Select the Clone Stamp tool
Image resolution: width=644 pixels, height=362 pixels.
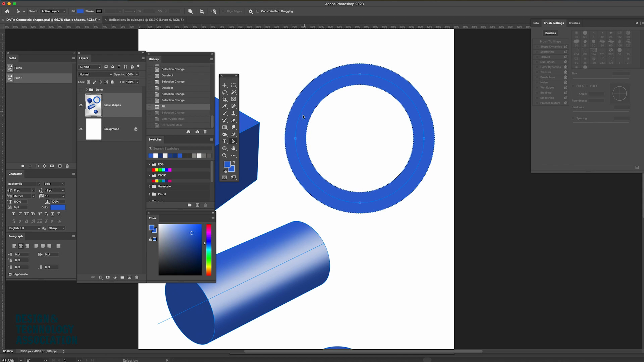coord(233,113)
